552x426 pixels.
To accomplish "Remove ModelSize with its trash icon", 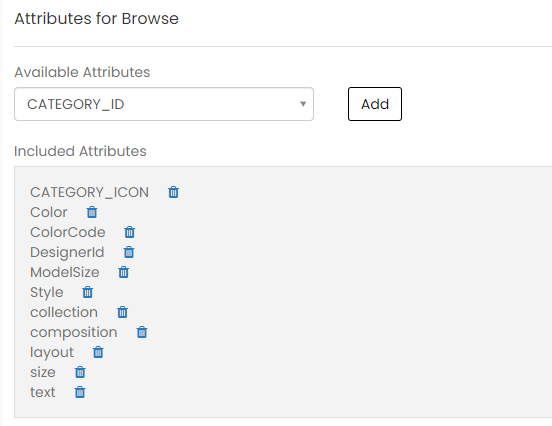I will 124,272.
